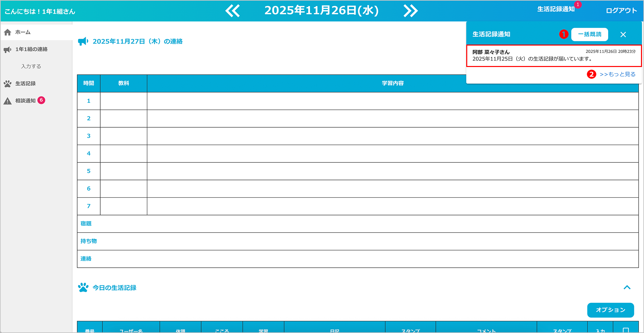This screenshot has height=333, width=644.
Task: Toggle the select-all checkbox in table header
Action: (x=626, y=330)
